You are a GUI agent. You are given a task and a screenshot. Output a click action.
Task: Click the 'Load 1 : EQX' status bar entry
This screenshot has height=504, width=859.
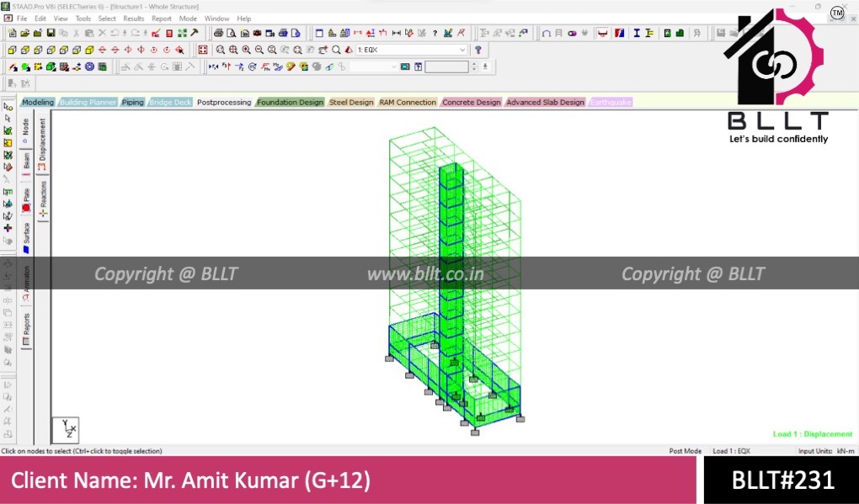click(x=731, y=451)
